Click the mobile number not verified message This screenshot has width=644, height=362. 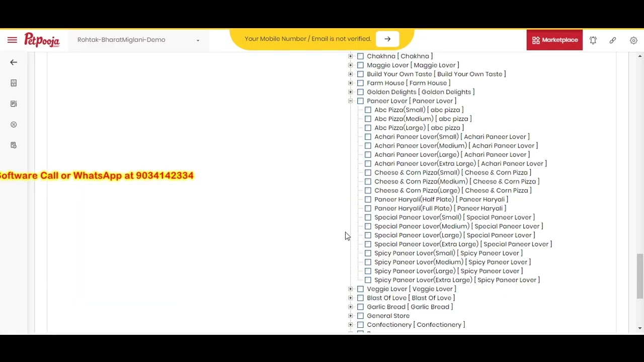point(308,39)
